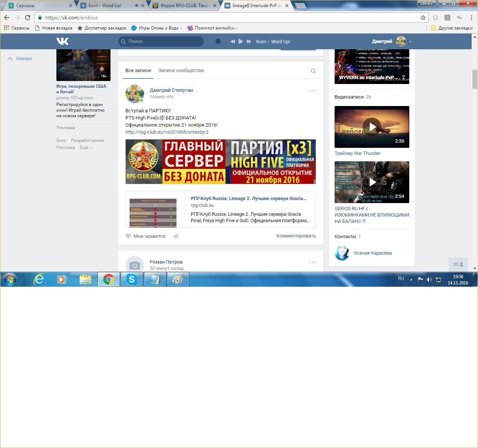Screen dimensions: 478x448
Task: Close the Форум RPG-CLUB browser tab
Action: click(x=215, y=6)
